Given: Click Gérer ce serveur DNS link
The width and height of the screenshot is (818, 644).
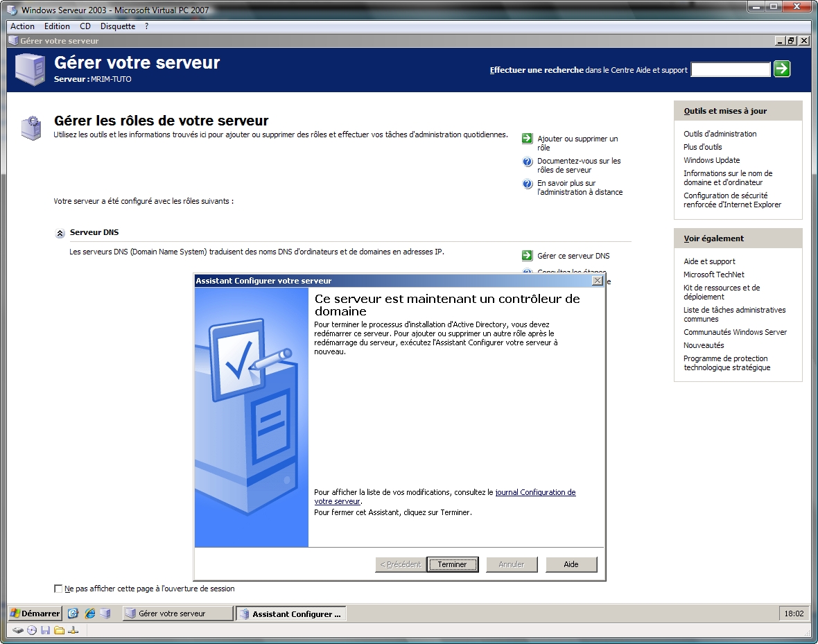Looking at the screenshot, I should 573,256.
